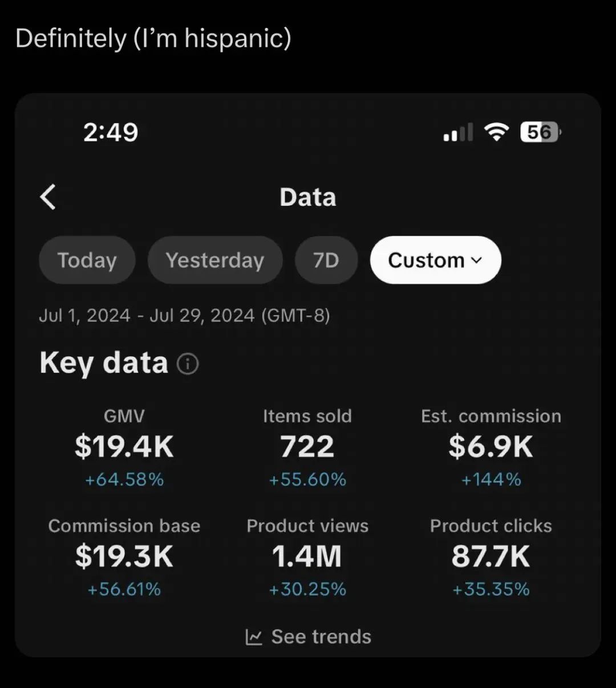
Task: Open the Key data info icon
Action: 188,364
